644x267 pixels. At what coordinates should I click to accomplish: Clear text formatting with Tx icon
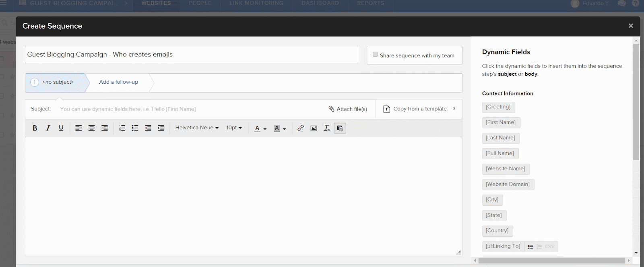click(x=327, y=128)
